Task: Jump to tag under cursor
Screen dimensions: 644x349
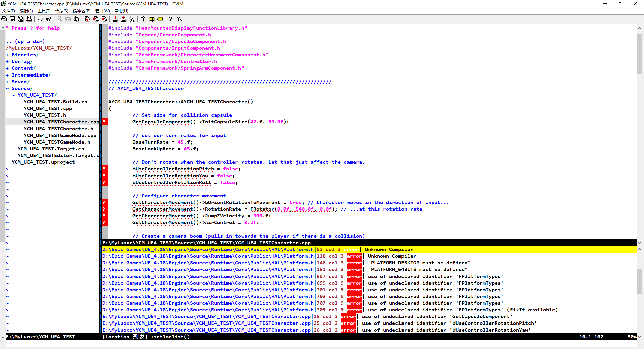Action: coord(160,19)
